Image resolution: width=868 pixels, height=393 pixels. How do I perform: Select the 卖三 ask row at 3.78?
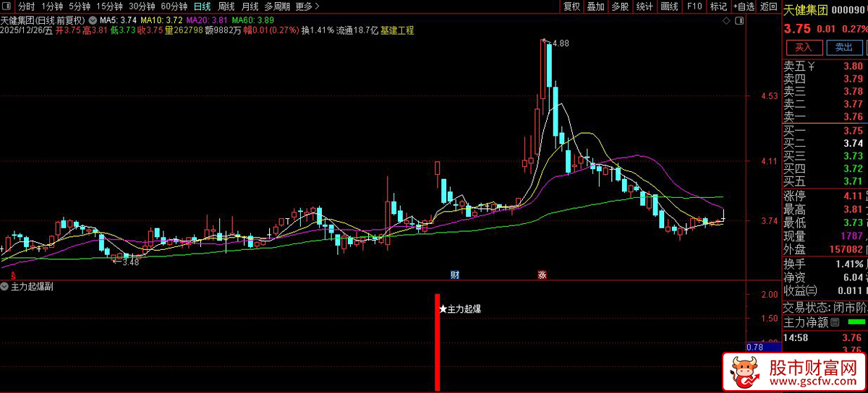click(825, 92)
